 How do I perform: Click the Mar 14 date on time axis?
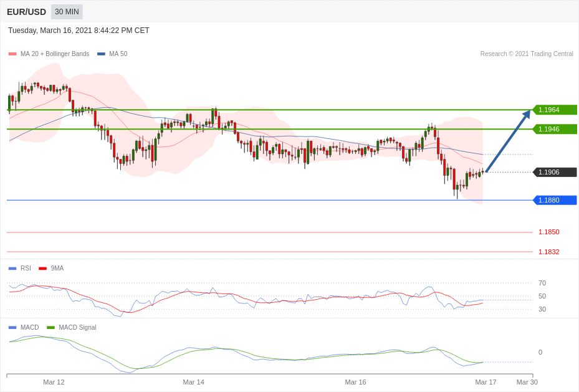click(193, 382)
